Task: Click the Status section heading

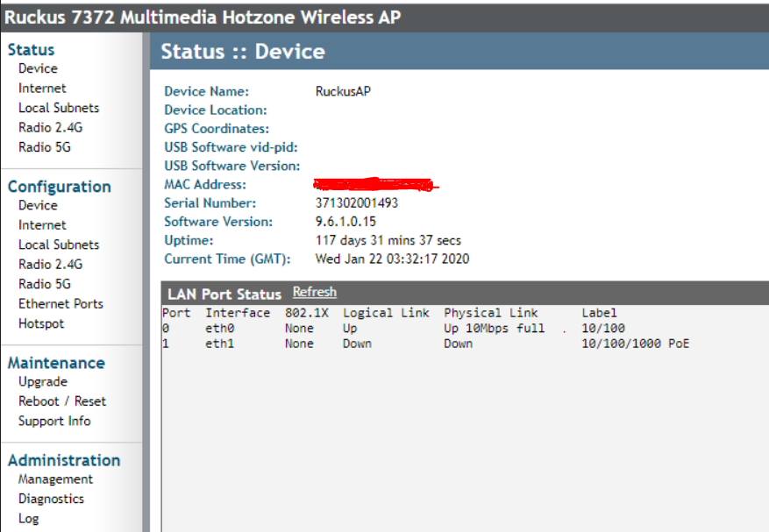Action: tap(31, 50)
